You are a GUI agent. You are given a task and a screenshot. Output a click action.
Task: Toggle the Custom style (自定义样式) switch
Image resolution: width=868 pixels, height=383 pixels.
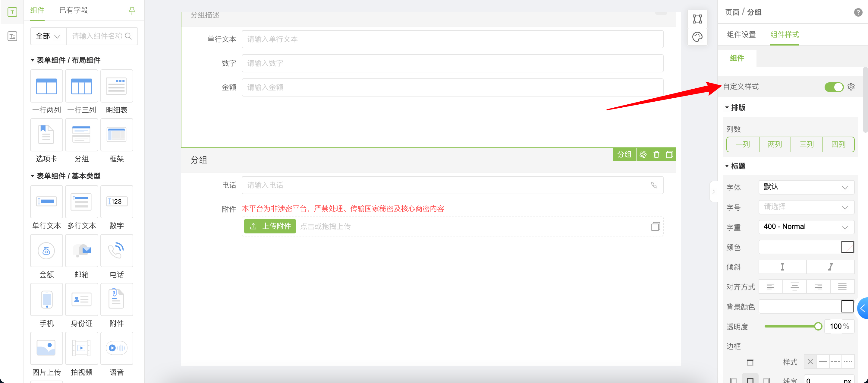pos(834,87)
